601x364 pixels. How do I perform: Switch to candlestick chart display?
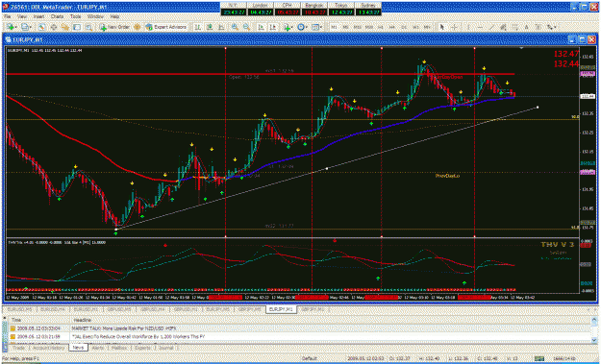[210, 27]
